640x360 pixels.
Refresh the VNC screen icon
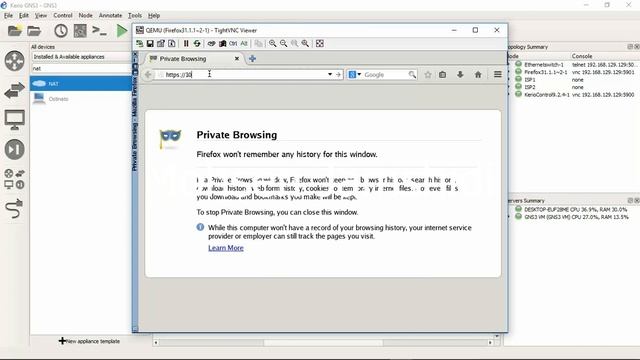197,43
